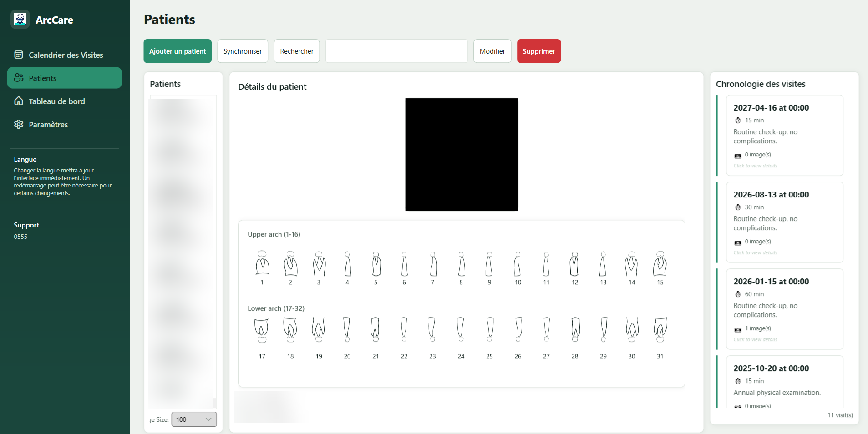Select lower tooth 20 icon

347,330
